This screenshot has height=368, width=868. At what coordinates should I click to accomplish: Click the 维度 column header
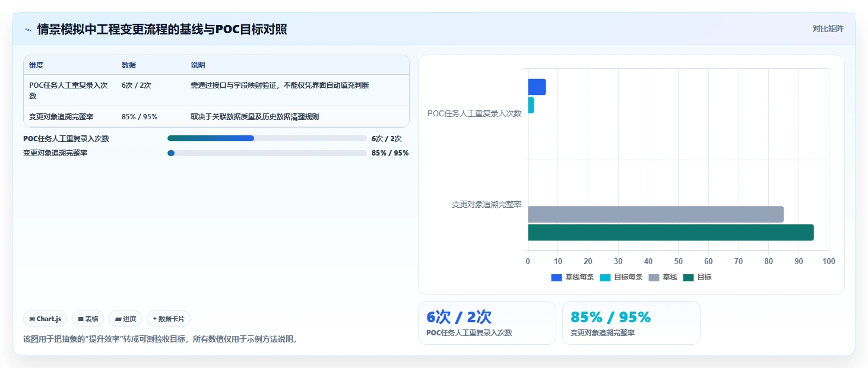[x=36, y=65]
